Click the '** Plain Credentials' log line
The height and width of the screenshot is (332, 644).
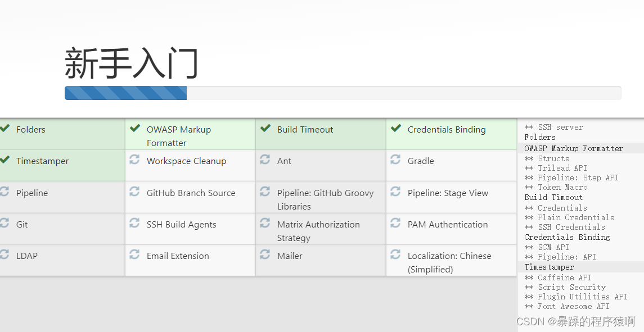(569, 217)
